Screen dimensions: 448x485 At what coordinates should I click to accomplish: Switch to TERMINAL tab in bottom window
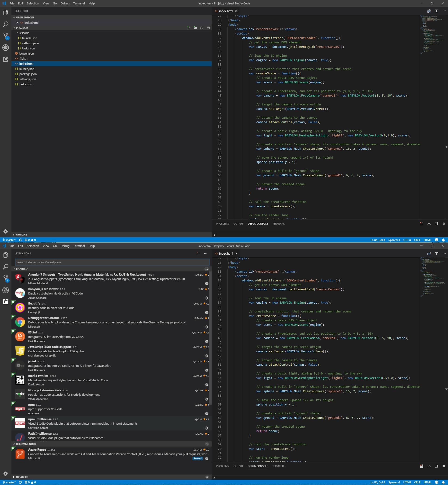(x=278, y=466)
